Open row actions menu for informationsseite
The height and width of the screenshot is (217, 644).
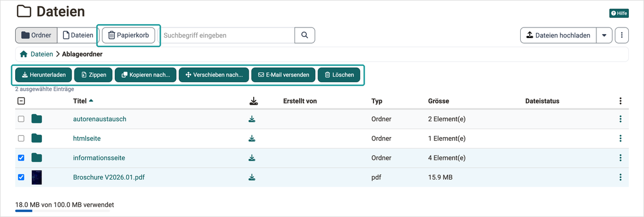coord(620,158)
